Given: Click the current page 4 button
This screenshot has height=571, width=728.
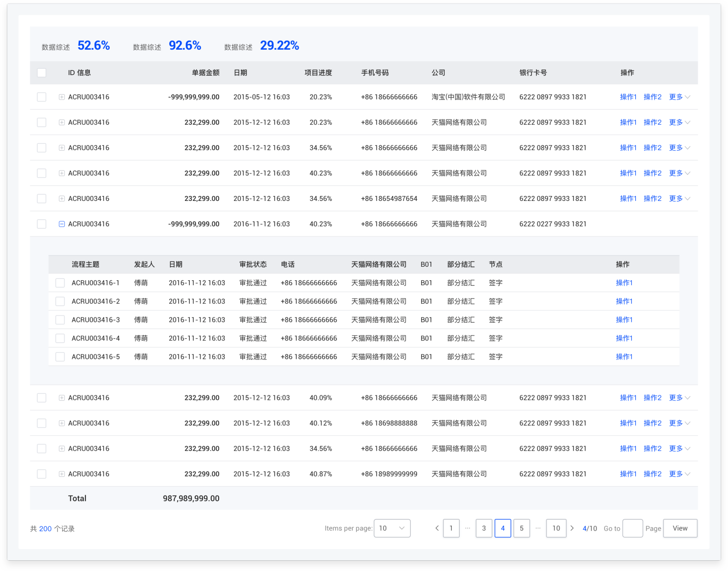Looking at the screenshot, I should 503,528.
